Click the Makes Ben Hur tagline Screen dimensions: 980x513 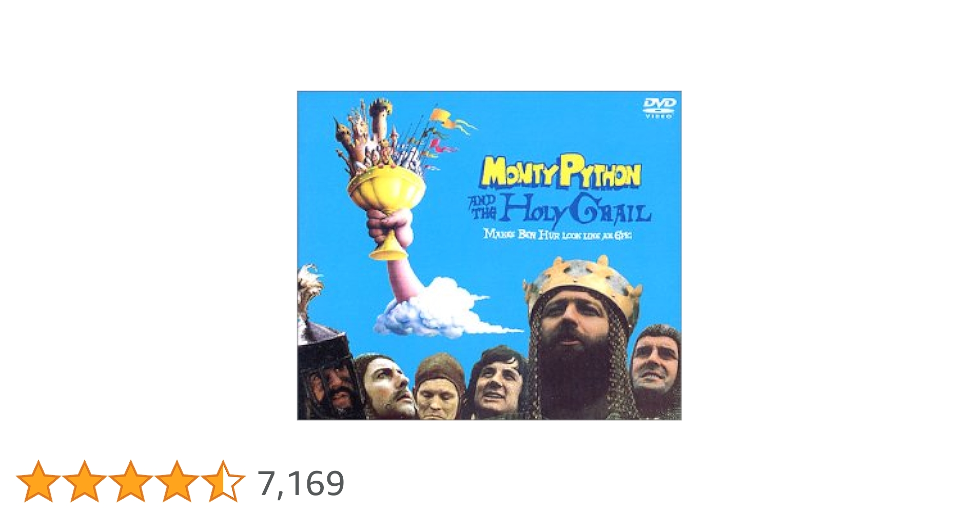click(558, 234)
